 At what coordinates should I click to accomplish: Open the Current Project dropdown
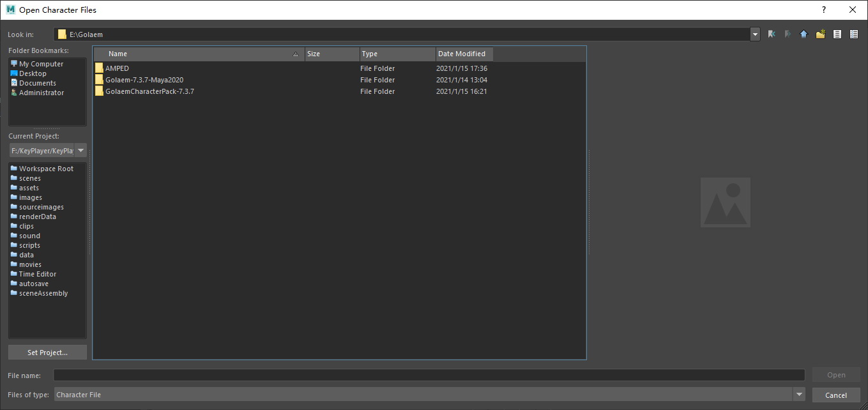pos(80,151)
